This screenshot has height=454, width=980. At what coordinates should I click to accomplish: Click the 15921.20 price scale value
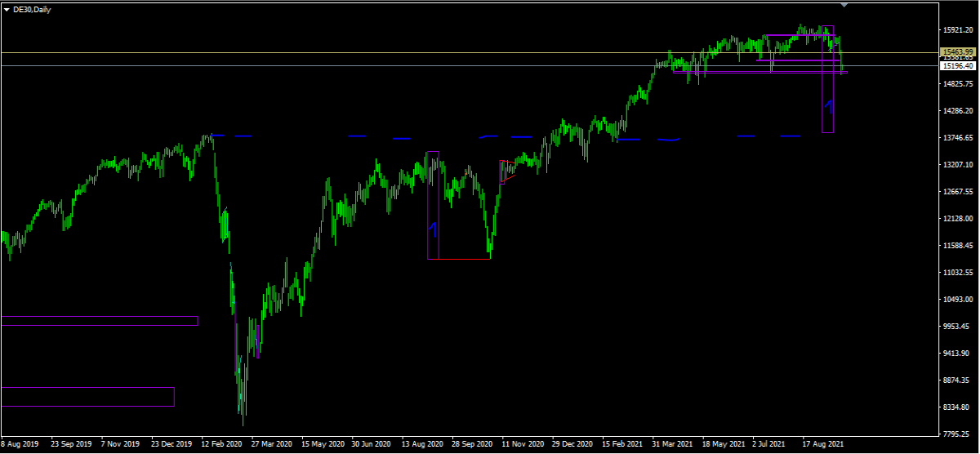957,30
